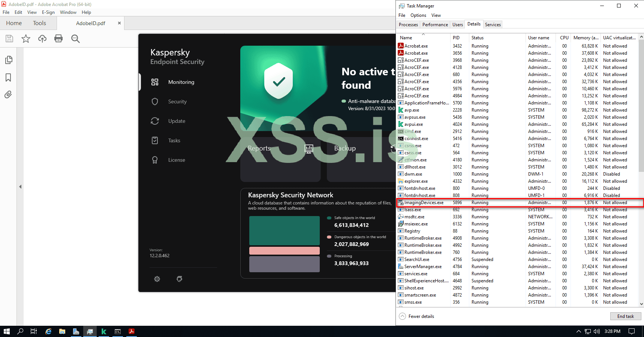Open the Window menu in Acrobat
Screen dimensions: 644x337
coord(68,12)
